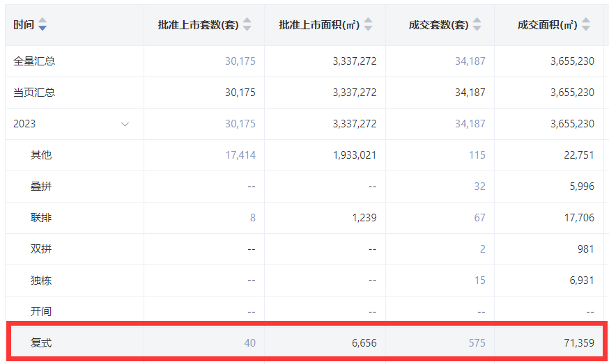The height and width of the screenshot is (364, 609).
Task: Click 981 in 双拼 row
Action: click(x=586, y=249)
